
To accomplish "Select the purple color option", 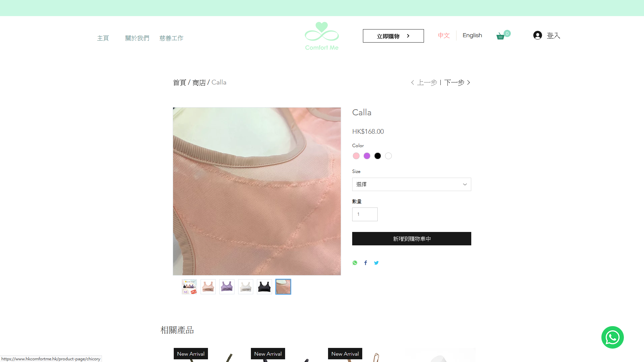I will 367,156.
